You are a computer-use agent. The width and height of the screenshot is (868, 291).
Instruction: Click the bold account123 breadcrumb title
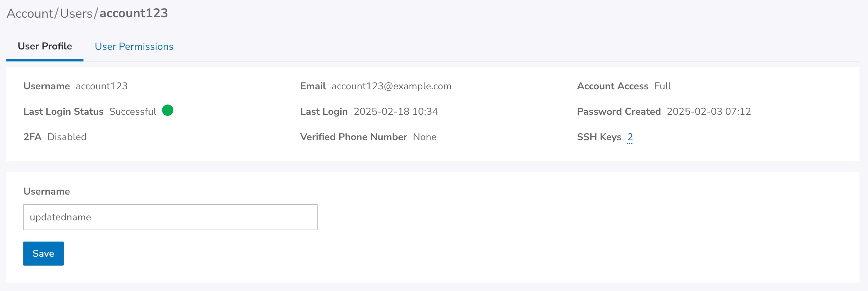tap(134, 13)
